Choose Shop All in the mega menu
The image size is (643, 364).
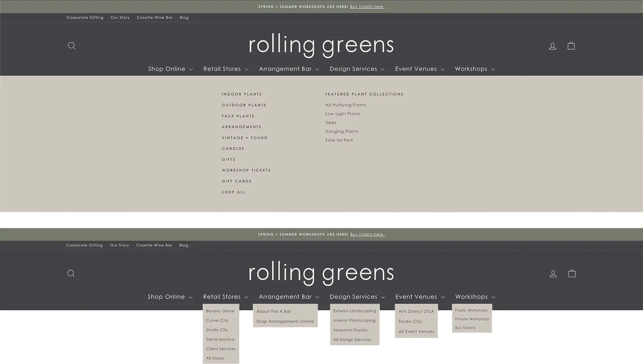pos(233,192)
